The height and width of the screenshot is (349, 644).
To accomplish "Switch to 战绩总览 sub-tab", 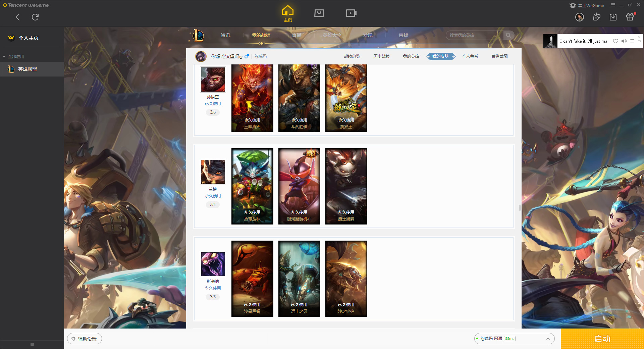I will [352, 56].
